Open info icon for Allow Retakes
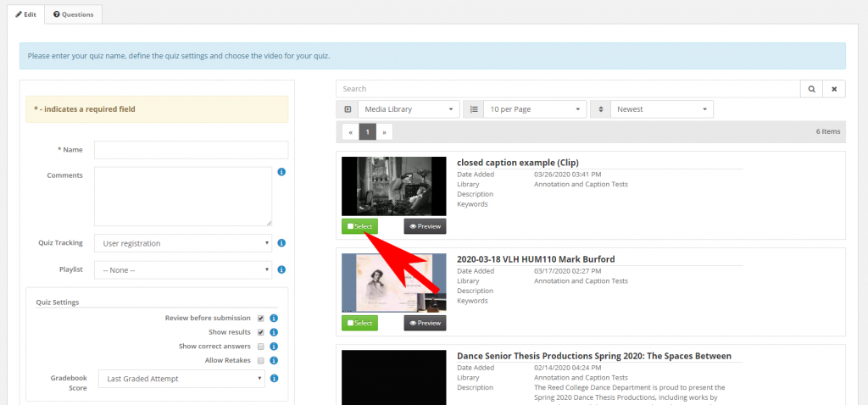The width and height of the screenshot is (868, 405). click(274, 360)
